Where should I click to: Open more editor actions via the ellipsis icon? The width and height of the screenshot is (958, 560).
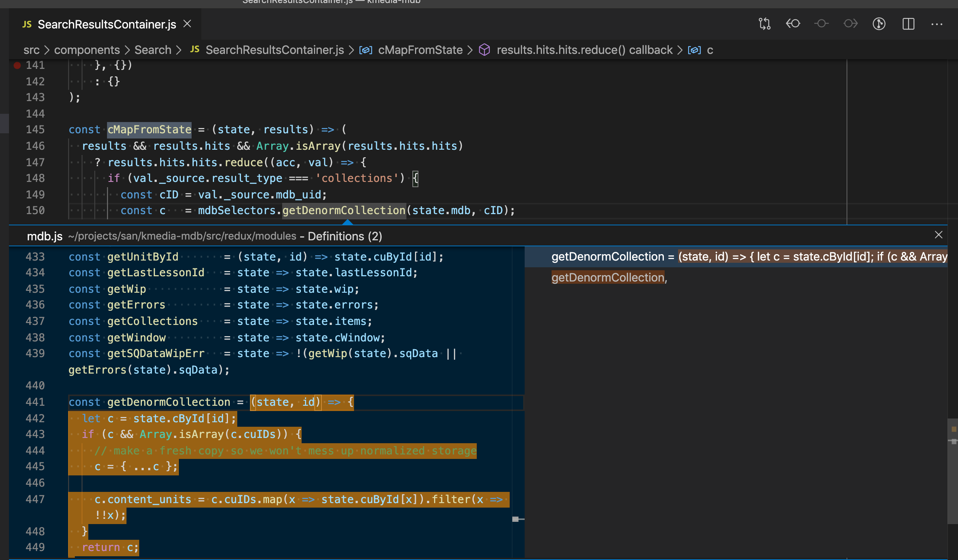point(937,24)
